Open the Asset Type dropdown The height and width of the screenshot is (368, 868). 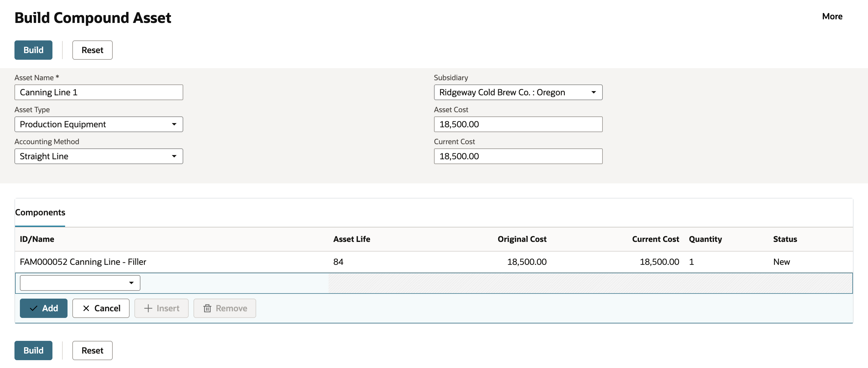(x=99, y=124)
